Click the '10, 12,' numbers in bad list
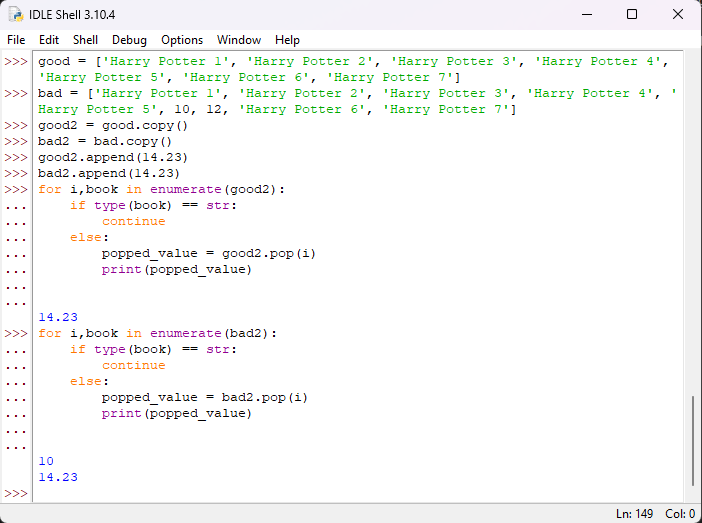 pyautogui.click(x=201, y=109)
